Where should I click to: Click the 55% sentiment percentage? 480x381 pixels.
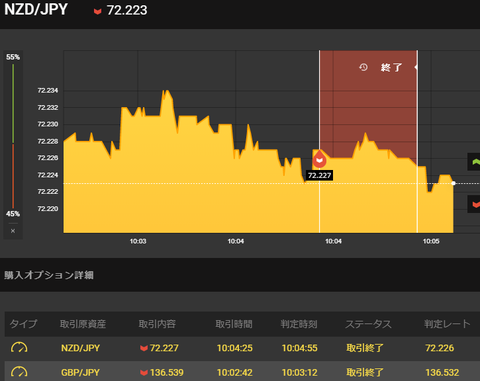coord(13,57)
